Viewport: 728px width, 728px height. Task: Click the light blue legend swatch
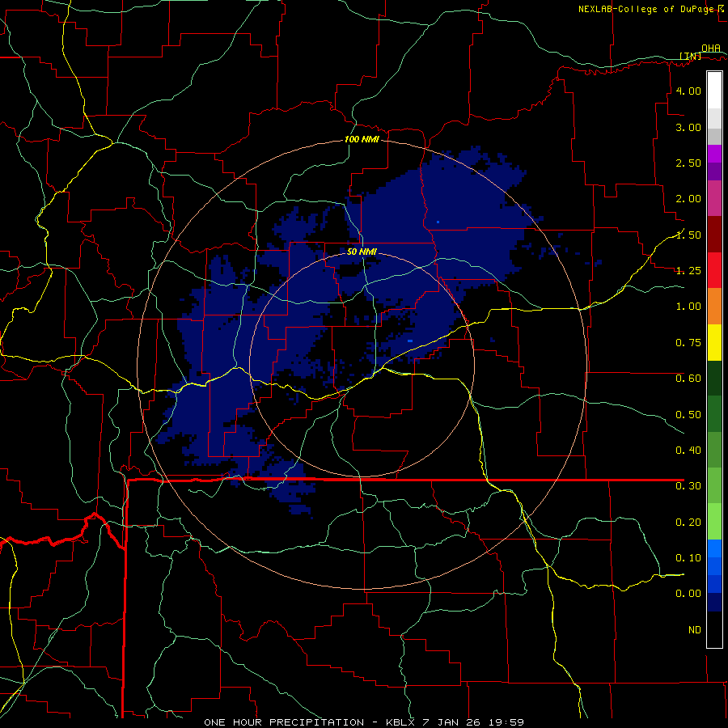[714, 548]
